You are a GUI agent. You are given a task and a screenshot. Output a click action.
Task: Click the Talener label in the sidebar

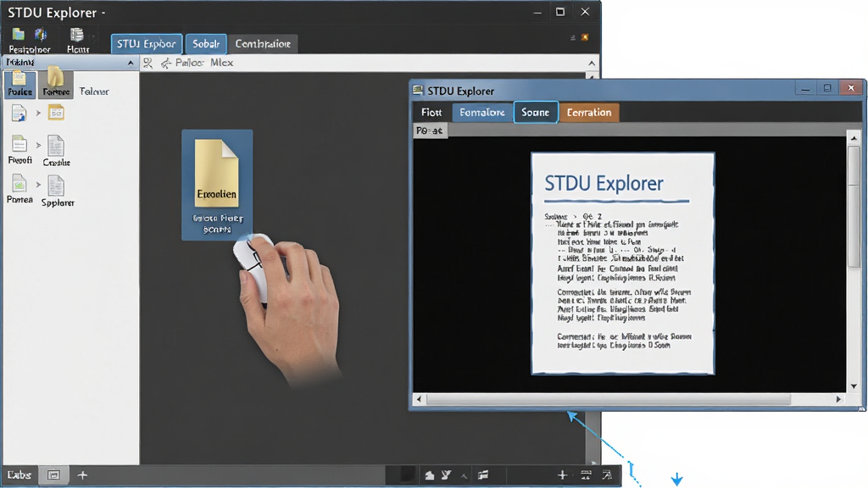click(x=94, y=91)
